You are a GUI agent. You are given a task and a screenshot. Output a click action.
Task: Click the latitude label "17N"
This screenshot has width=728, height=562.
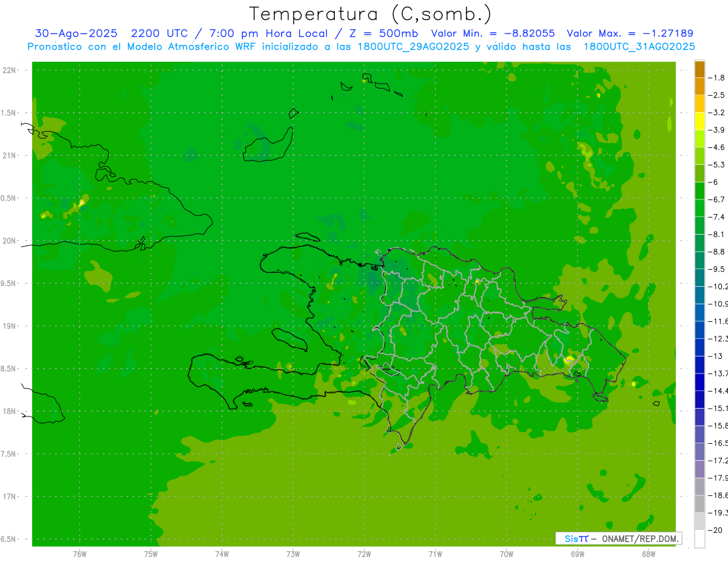8,497
